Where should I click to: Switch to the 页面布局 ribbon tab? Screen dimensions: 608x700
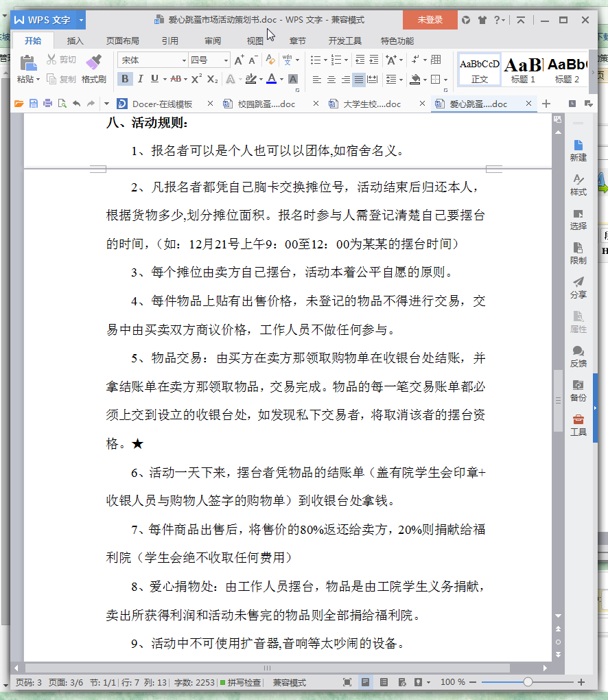[x=122, y=40]
